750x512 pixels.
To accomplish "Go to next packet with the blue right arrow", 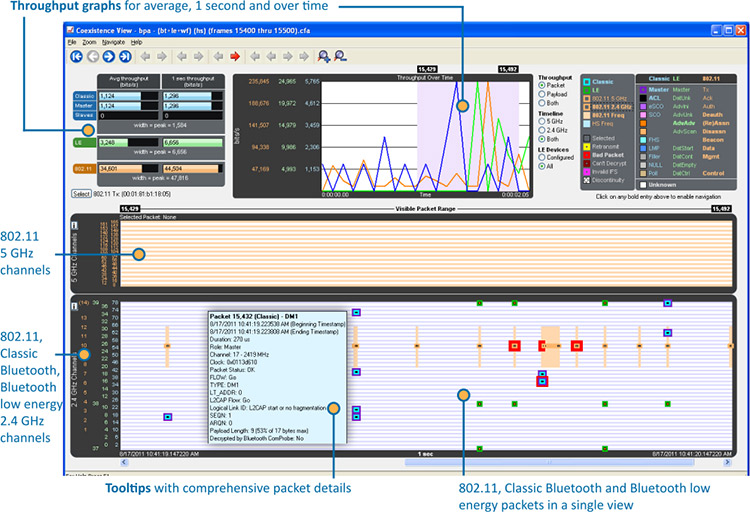I will (x=109, y=57).
